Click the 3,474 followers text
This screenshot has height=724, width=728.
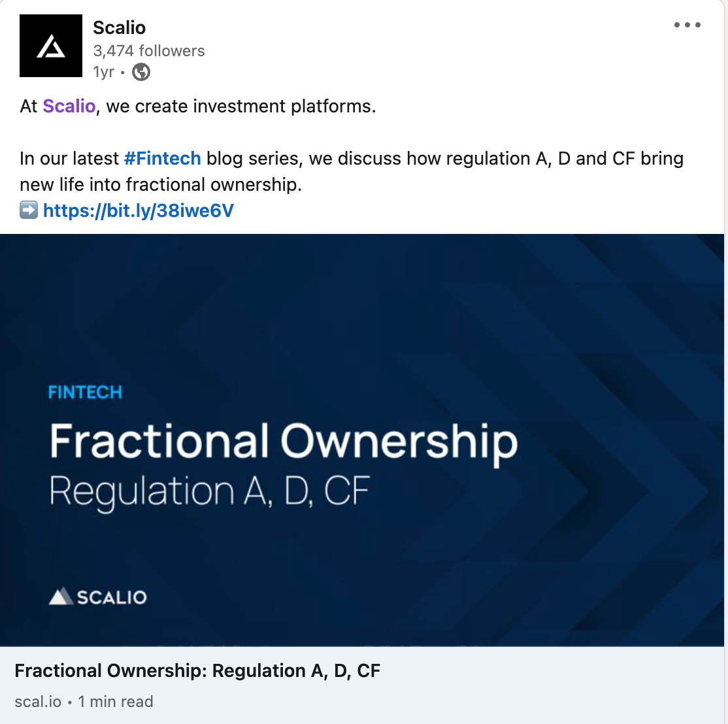click(x=148, y=51)
